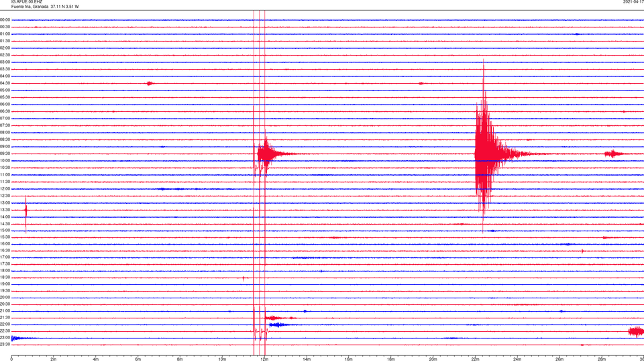Select the 06:00 time label

5,105
